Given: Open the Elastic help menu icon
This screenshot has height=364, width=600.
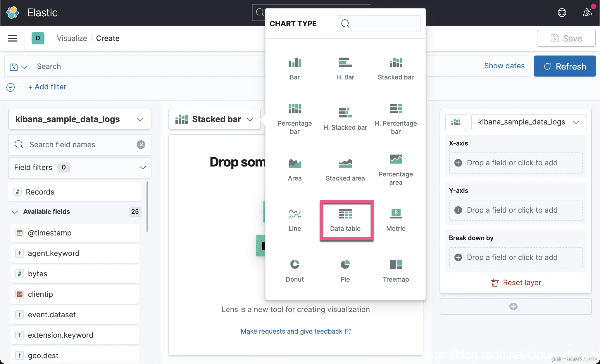Looking at the screenshot, I should 562,13.
